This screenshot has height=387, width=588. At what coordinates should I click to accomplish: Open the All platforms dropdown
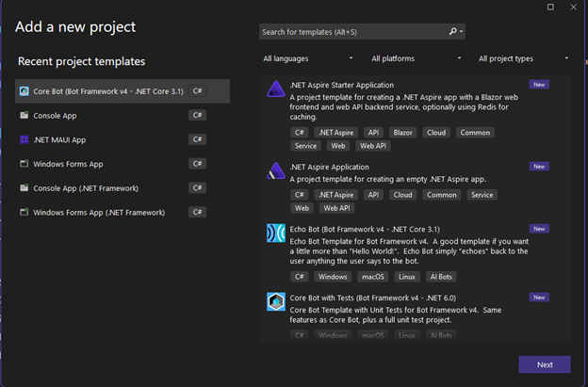[416, 58]
